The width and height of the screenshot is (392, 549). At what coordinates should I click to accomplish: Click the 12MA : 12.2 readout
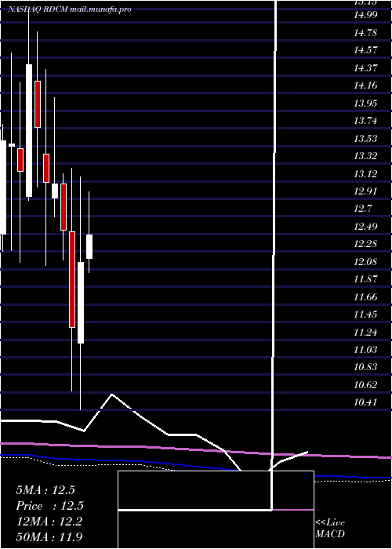pos(49,522)
